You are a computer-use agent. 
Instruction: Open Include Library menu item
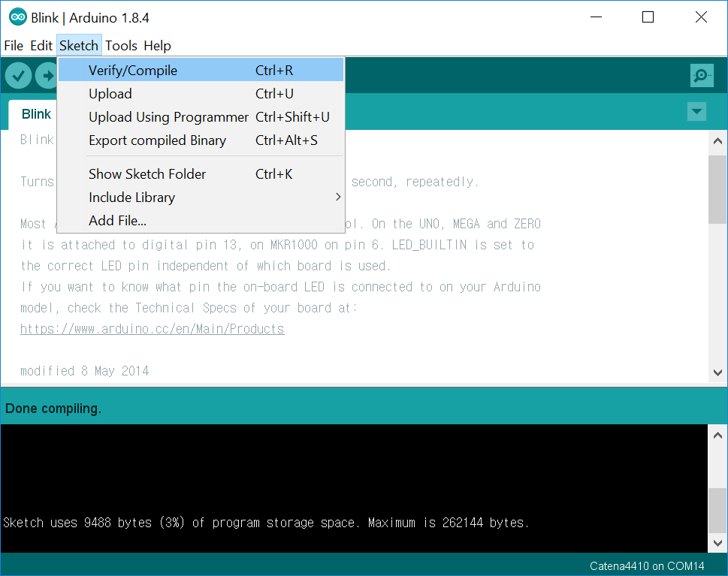tap(201, 198)
